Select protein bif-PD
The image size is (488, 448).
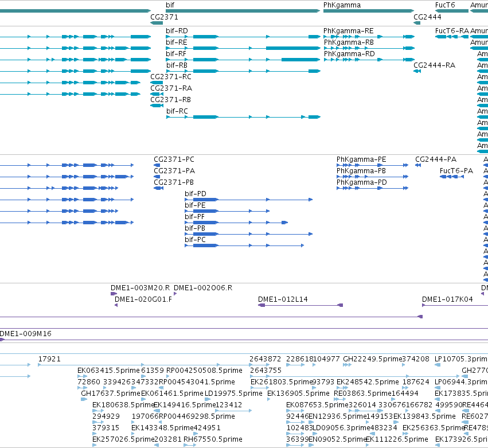pyautogui.click(x=248, y=200)
